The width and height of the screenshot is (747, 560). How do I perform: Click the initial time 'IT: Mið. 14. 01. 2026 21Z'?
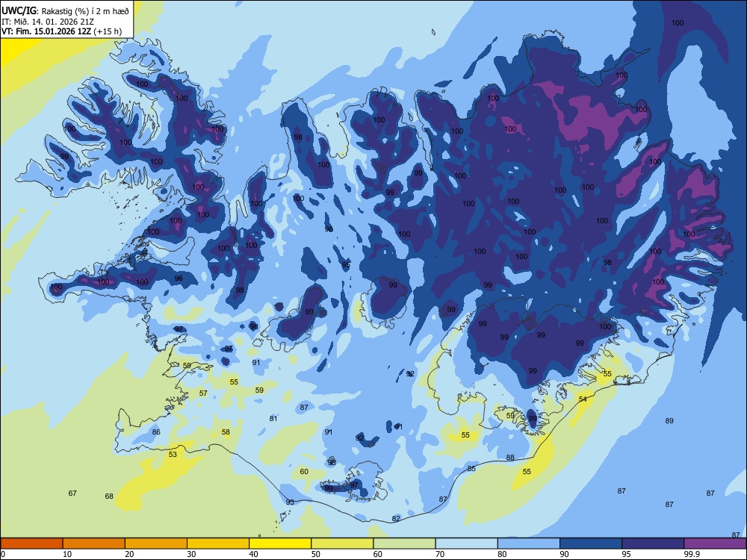click(48, 22)
